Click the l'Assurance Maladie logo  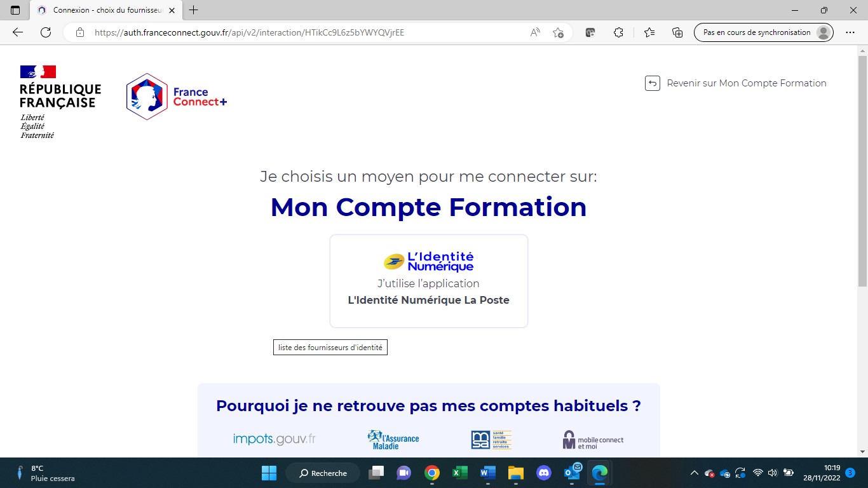click(x=393, y=439)
